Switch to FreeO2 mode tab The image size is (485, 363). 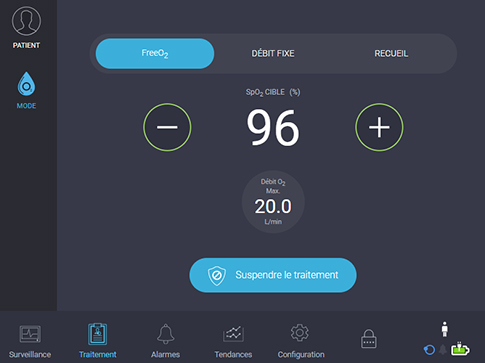pyautogui.click(x=155, y=53)
